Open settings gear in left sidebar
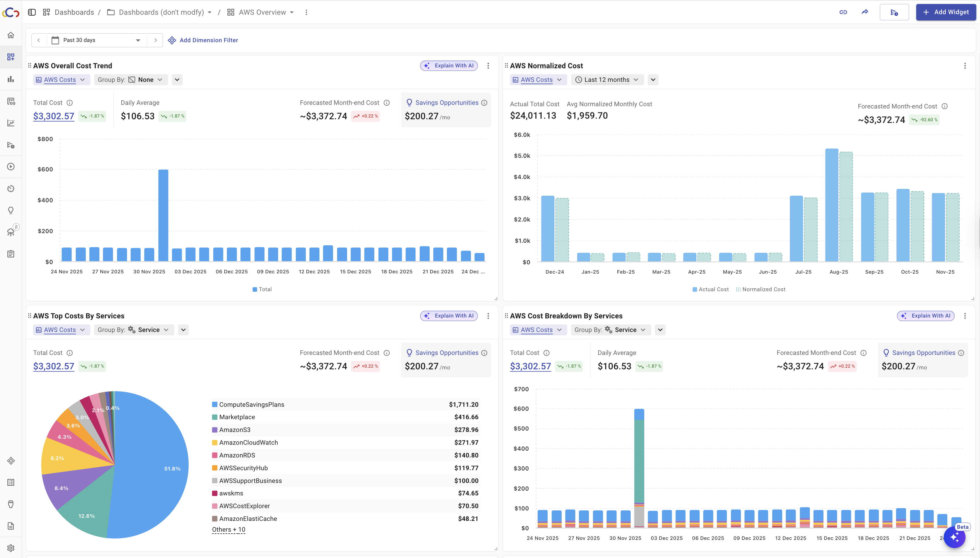 11,548
